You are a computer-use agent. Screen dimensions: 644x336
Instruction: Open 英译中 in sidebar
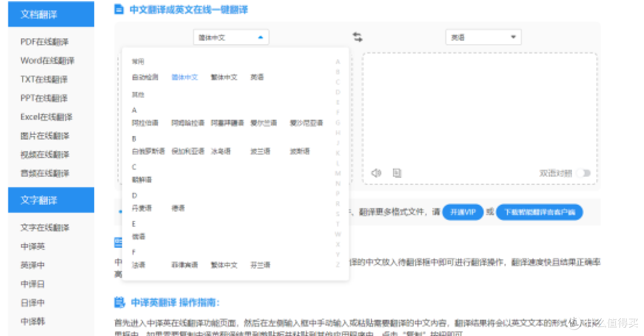[x=32, y=265]
